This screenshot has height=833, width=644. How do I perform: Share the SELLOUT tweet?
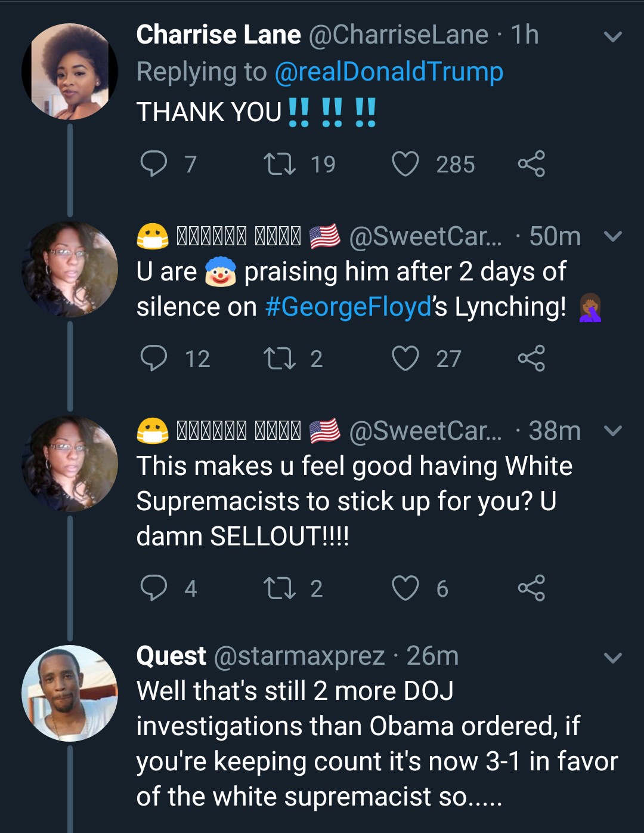coord(531,588)
